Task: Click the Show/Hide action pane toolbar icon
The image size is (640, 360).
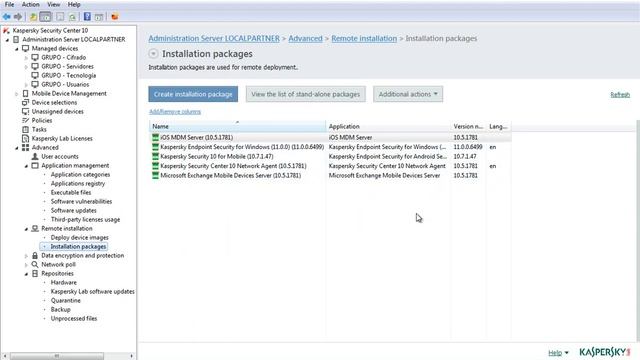Action: [x=99, y=17]
